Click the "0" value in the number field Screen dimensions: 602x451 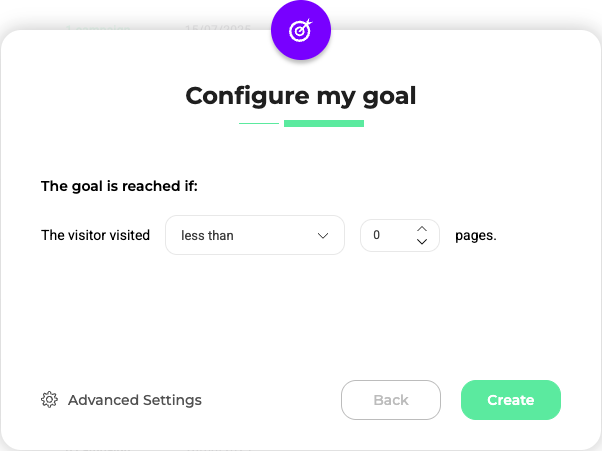(x=377, y=236)
